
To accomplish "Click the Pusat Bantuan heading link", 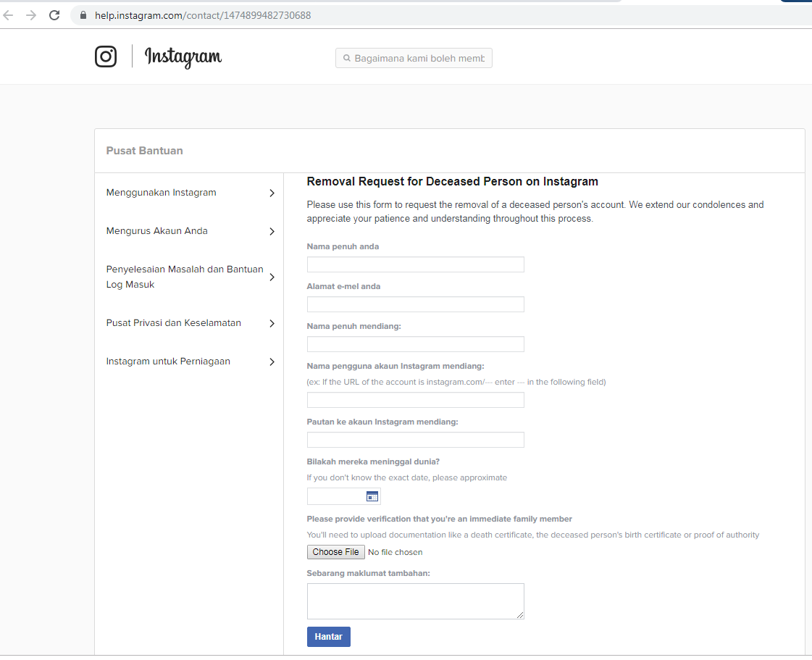I will pos(144,151).
